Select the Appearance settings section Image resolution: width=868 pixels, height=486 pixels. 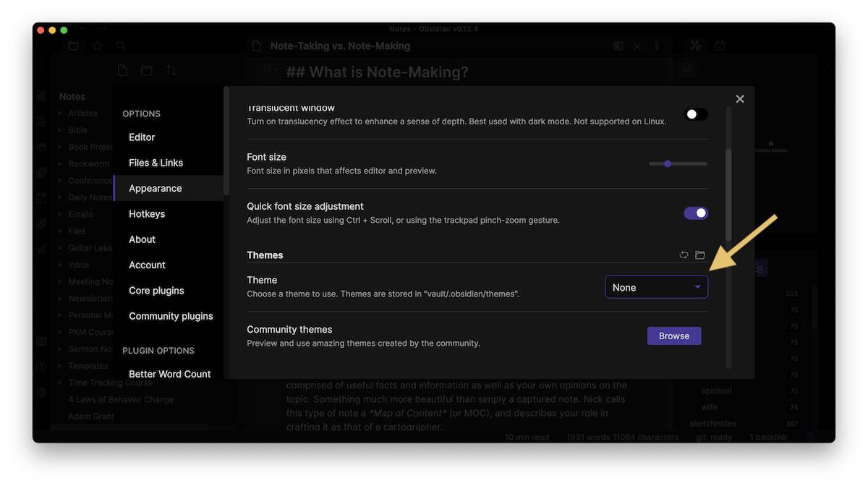[169, 188]
